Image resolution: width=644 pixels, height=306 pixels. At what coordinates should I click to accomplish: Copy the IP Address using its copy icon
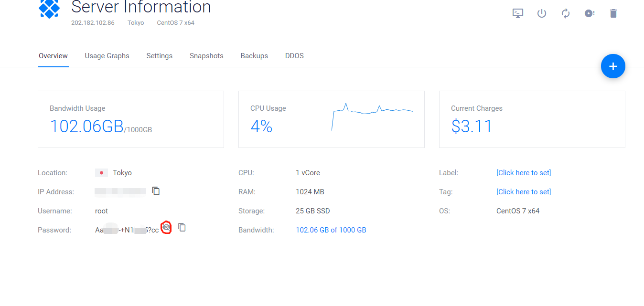click(155, 190)
